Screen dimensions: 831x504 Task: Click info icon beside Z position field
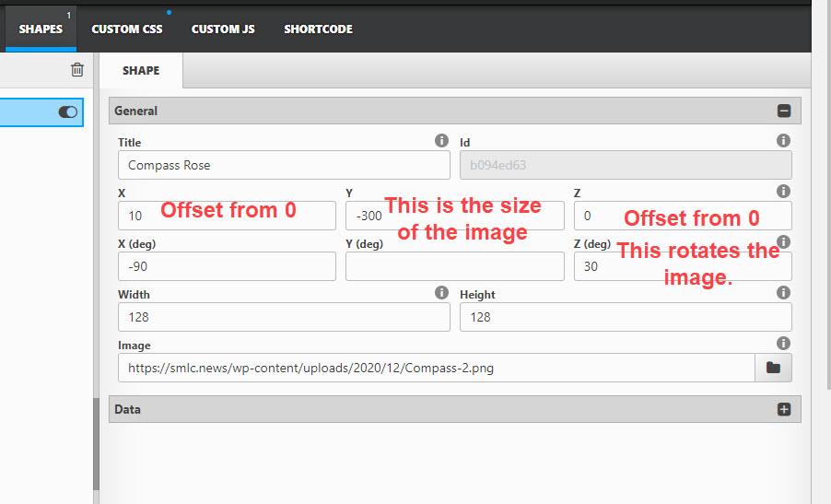[x=783, y=192]
